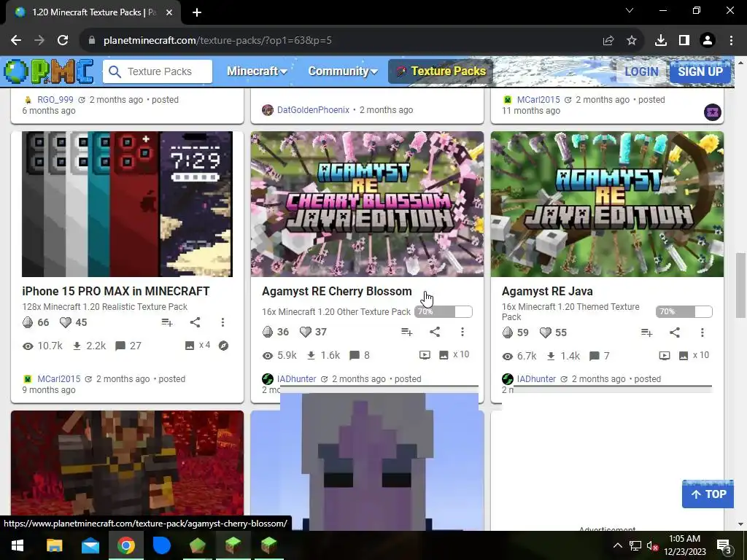Bookmark this page with the star icon
This screenshot has height=560, width=747.
pyautogui.click(x=632, y=41)
